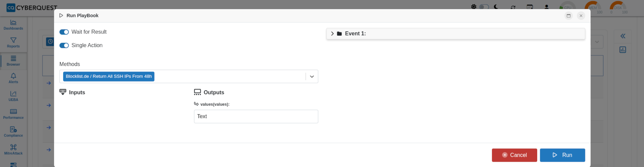Click the user profile icon
Image resolution: width=644 pixels, height=167 pixels.
pos(547,7)
